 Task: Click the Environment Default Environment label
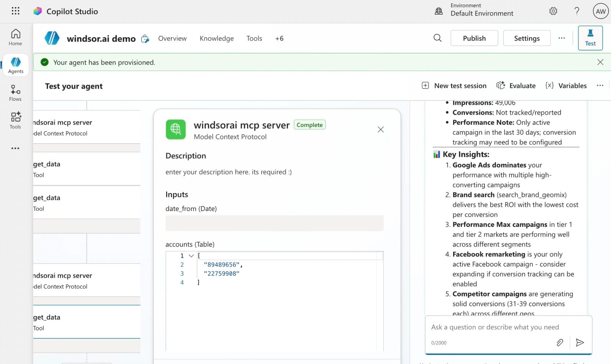click(x=482, y=10)
